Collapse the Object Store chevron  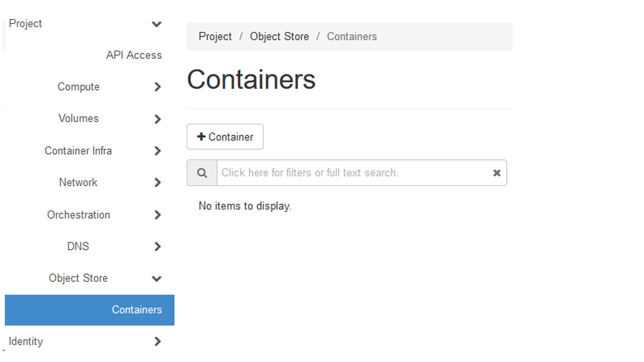click(x=157, y=278)
